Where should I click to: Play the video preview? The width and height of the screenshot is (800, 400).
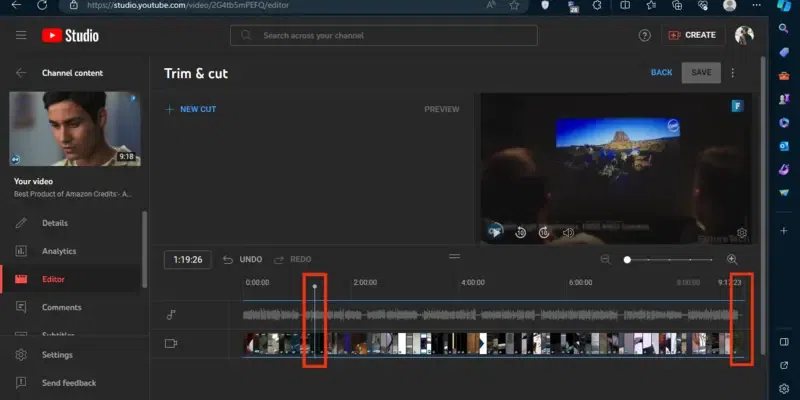tap(494, 232)
